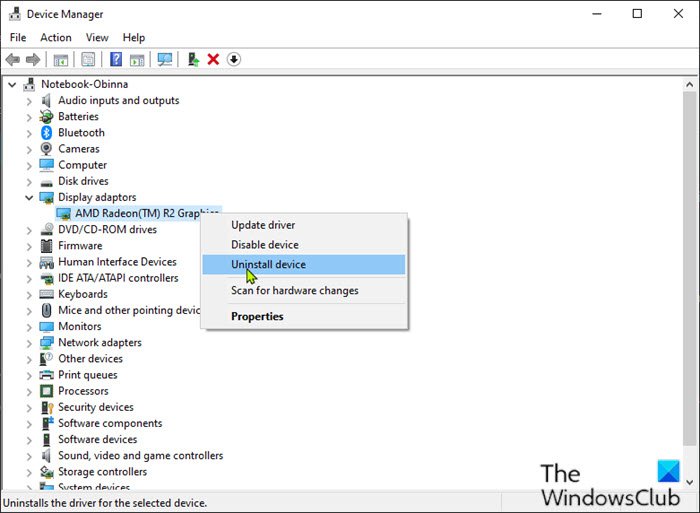Click the Storage controllers icon
The width and height of the screenshot is (700, 513).
(x=46, y=472)
